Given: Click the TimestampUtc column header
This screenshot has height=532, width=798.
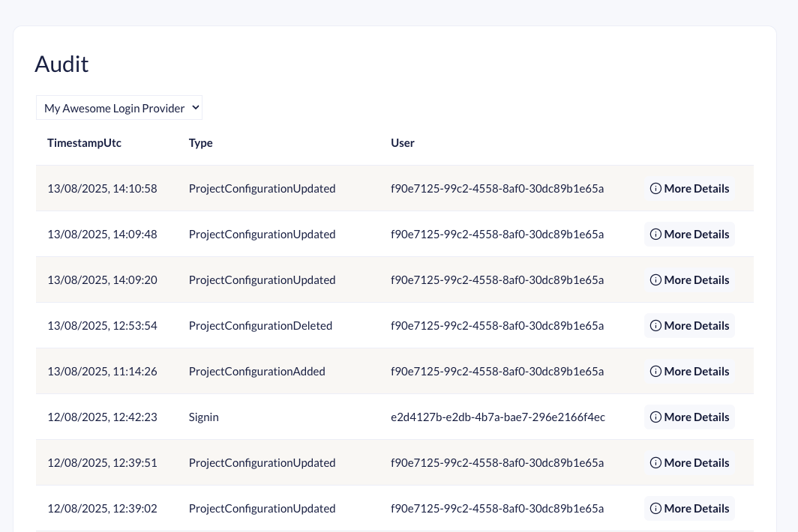Looking at the screenshot, I should point(84,143).
